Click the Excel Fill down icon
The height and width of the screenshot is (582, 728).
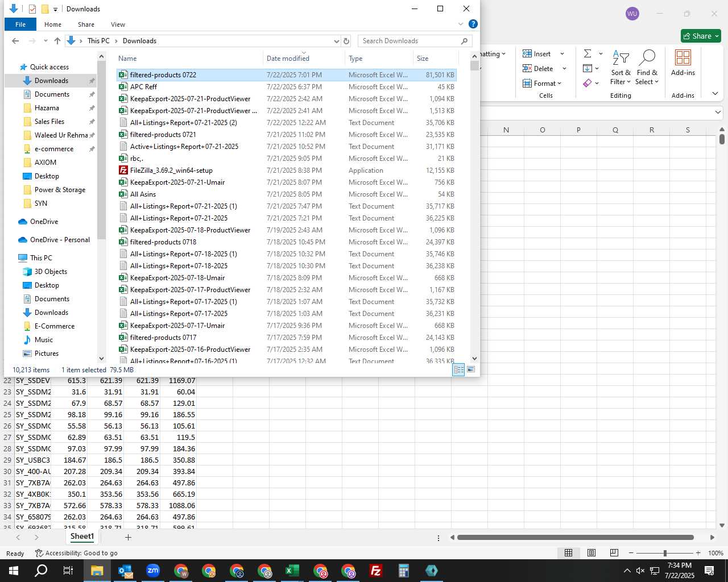click(588, 68)
